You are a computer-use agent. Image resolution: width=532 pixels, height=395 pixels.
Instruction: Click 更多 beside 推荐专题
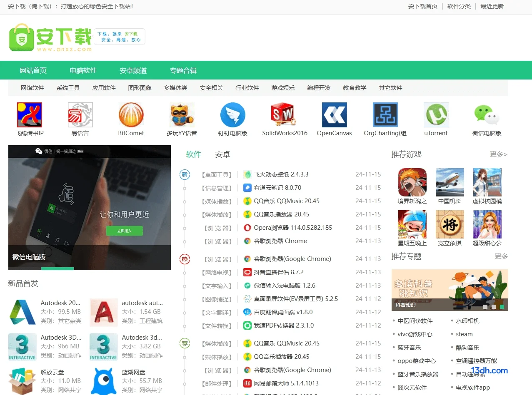coord(501,256)
